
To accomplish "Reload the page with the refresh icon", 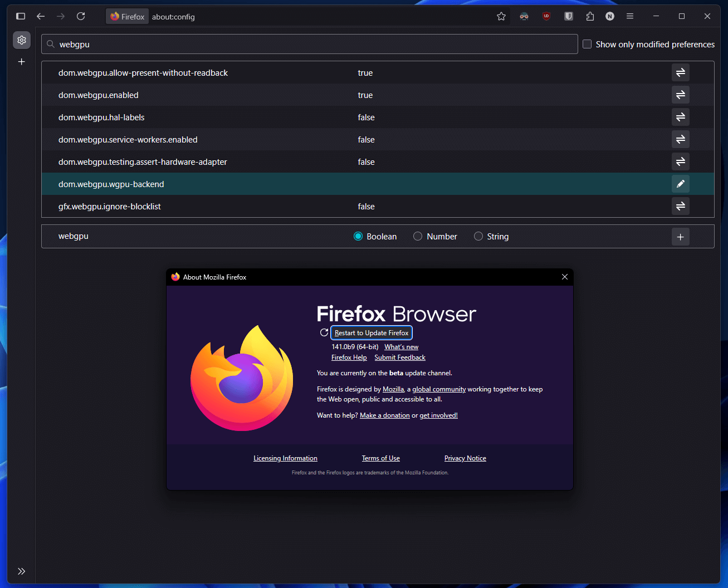I will [x=81, y=16].
